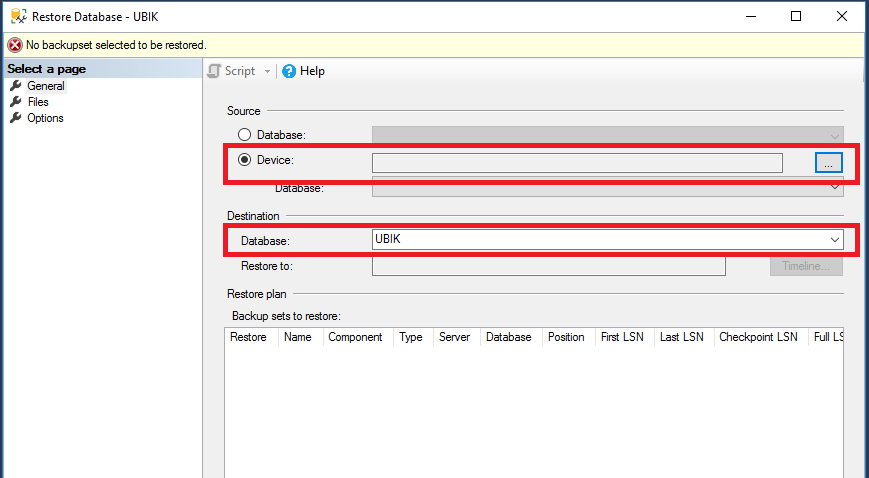Expand the Script dropdown arrow

point(267,71)
